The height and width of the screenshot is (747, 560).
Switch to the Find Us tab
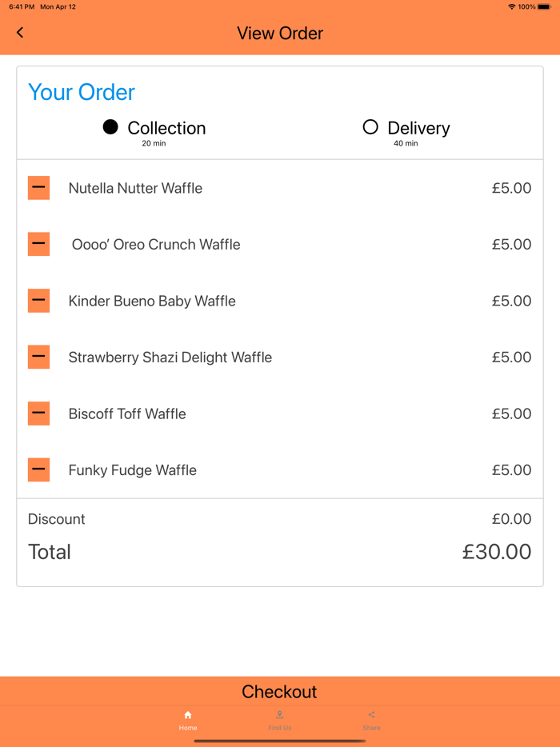tap(279, 721)
